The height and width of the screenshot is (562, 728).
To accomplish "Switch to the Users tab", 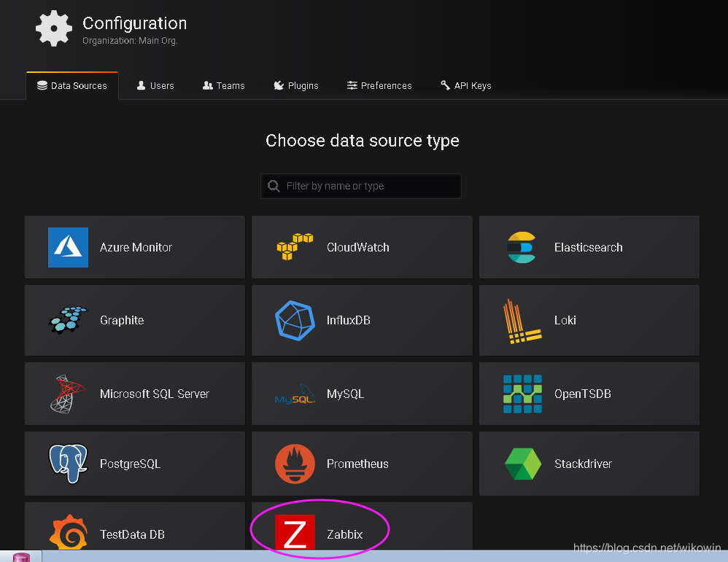I will pos(155,86).
